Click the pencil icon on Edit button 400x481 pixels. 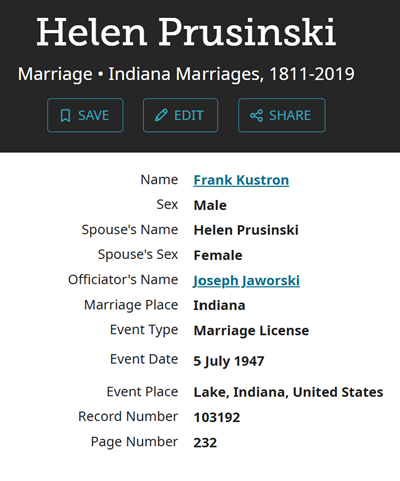(x=161, y=115)
